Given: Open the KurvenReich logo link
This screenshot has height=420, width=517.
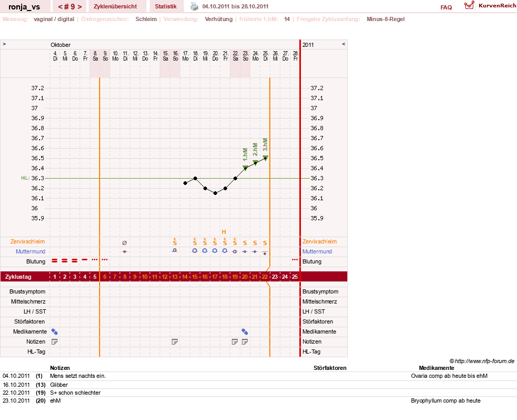Looking at the screenshot, I should coord(490,6).
